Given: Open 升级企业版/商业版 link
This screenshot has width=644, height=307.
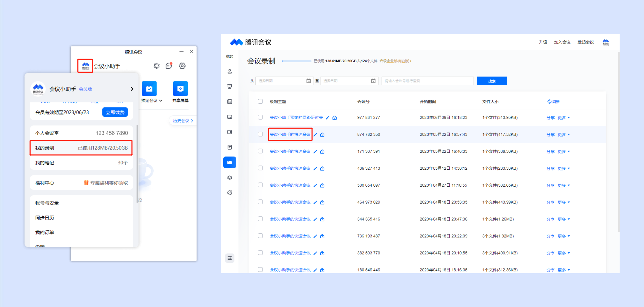Looking at the screenshot, I should [x=395, y=61].
